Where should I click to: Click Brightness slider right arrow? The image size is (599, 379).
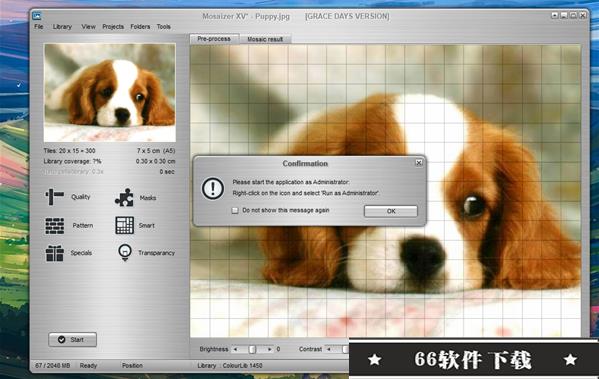coord(270,349)
